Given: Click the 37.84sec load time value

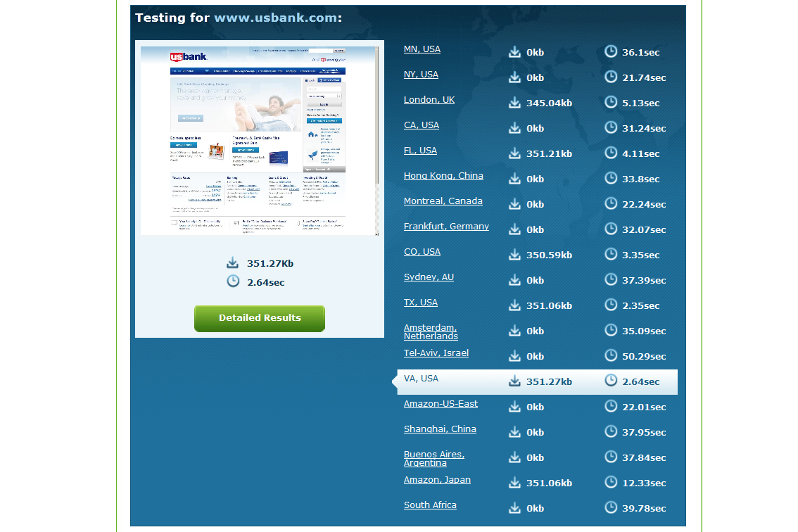Looking at the screenshot, I should (644, 458).
